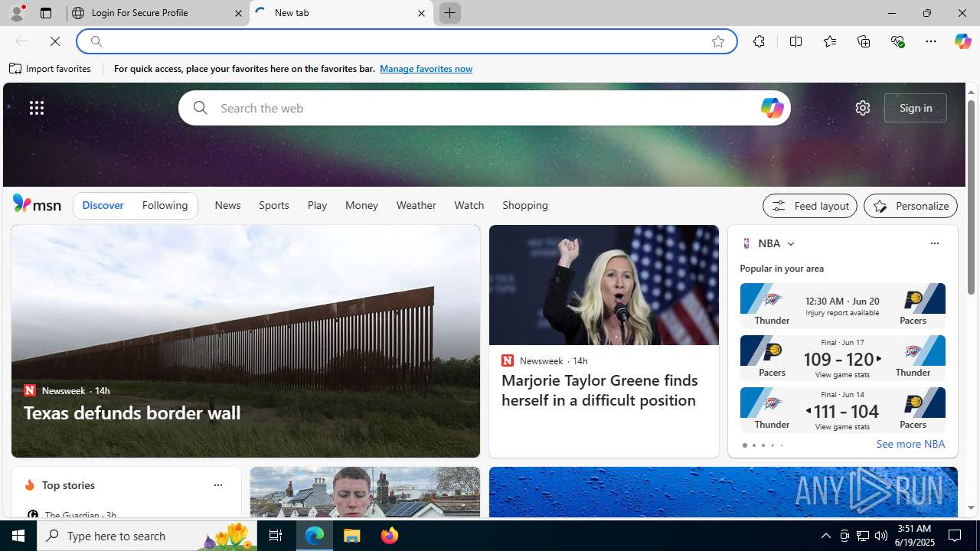
Task: Click the Personalize button
Action: (x=910, y=206)
